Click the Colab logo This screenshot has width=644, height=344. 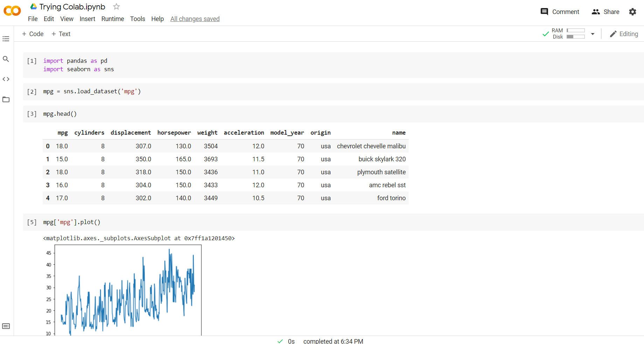pos(12,11)
